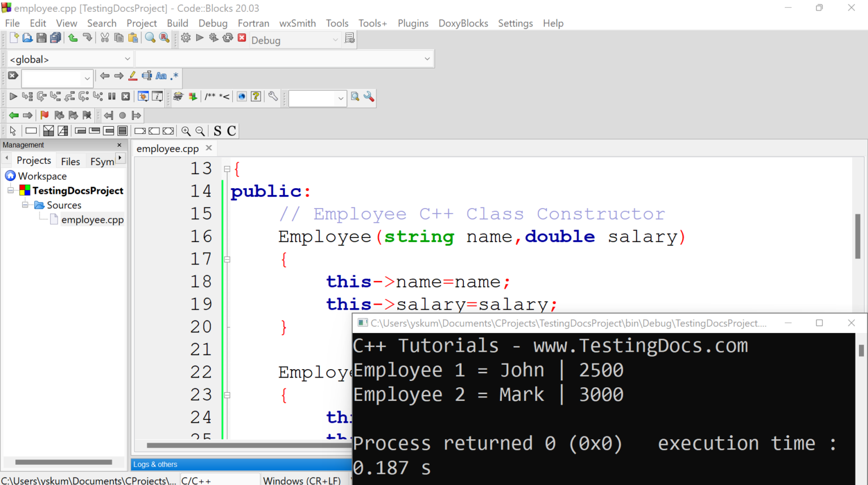
Task: Switch to the Files tab in Management
Action: (x=71, y=161)
